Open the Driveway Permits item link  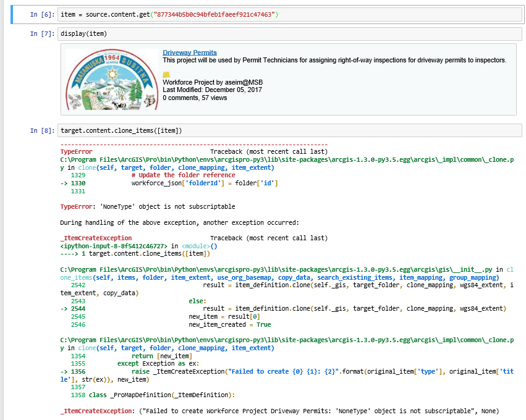point(190,52)
